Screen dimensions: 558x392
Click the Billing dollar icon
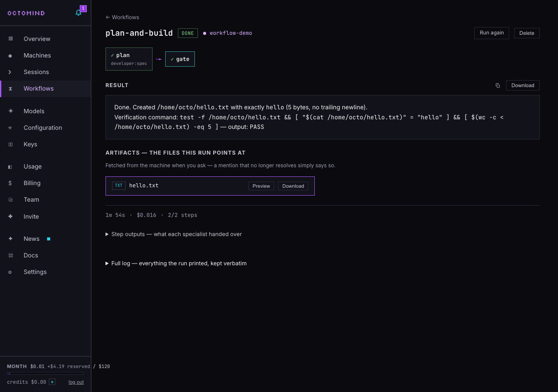coord(10,183)
